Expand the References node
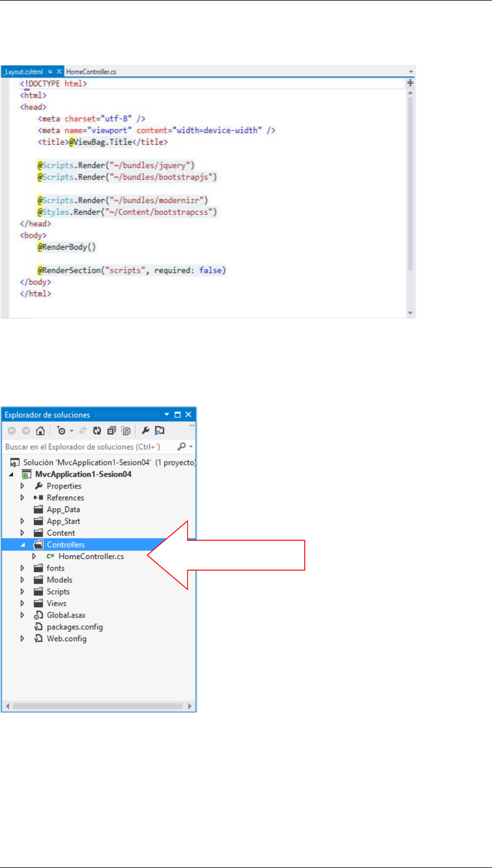 tap(22, 498)
